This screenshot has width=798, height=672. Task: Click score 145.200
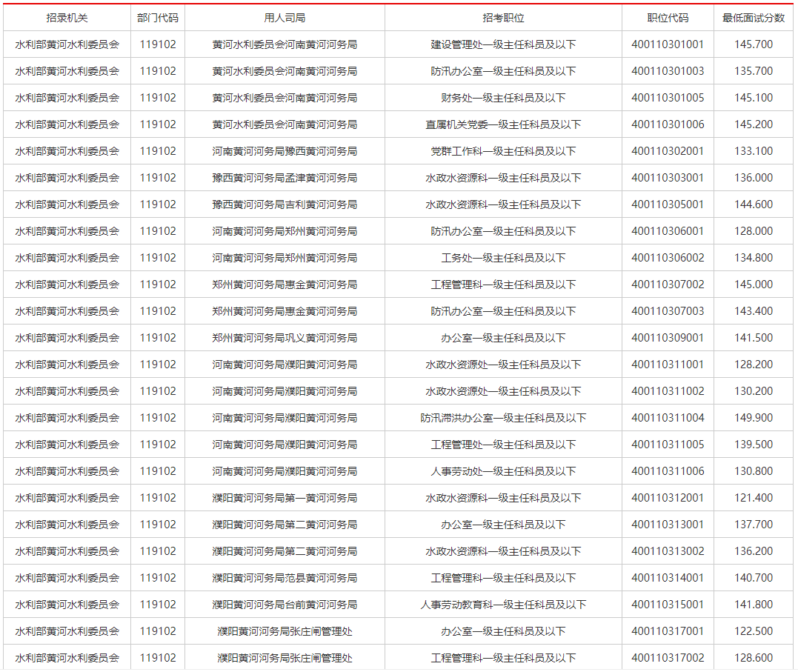tap(754, 124)
